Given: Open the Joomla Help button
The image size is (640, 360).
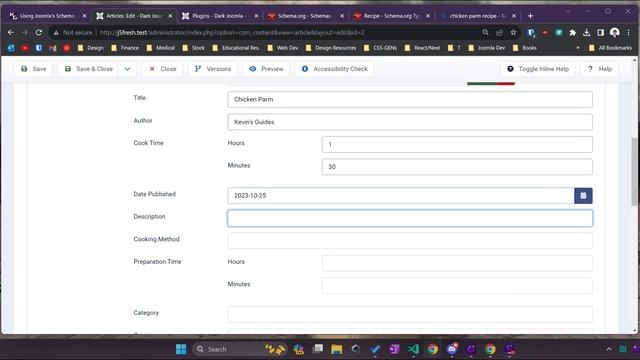Looking at the screenshot, I should point(600,69).
